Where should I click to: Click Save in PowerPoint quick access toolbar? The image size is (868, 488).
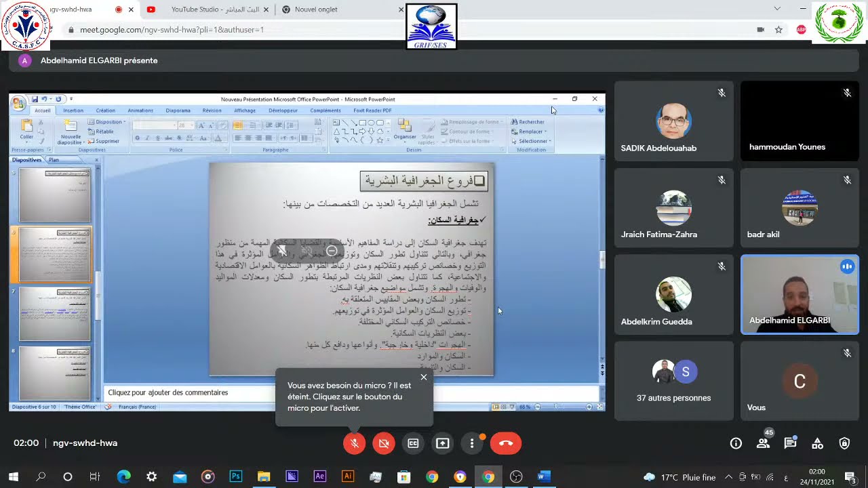(x=35, y=99)
